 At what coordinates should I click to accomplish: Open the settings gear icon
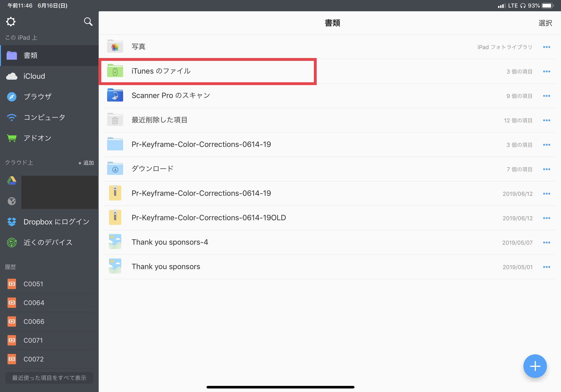(11, 22)
